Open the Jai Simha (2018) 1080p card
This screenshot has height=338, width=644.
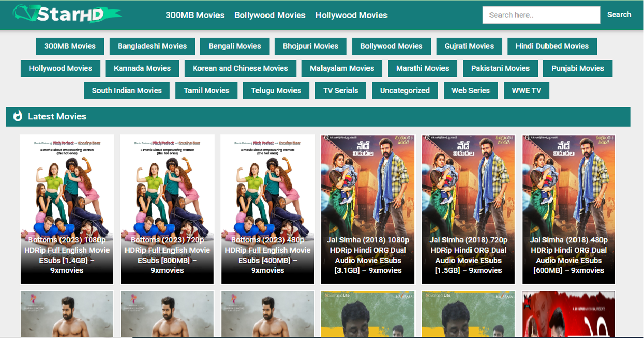point(368,209)
